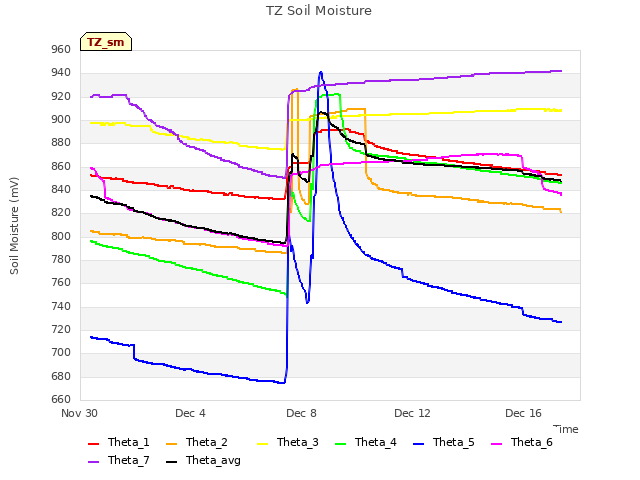The image size is (640, 480).
Task: Click the chart title TZ Soil Moisture
Action: [319, 11]
